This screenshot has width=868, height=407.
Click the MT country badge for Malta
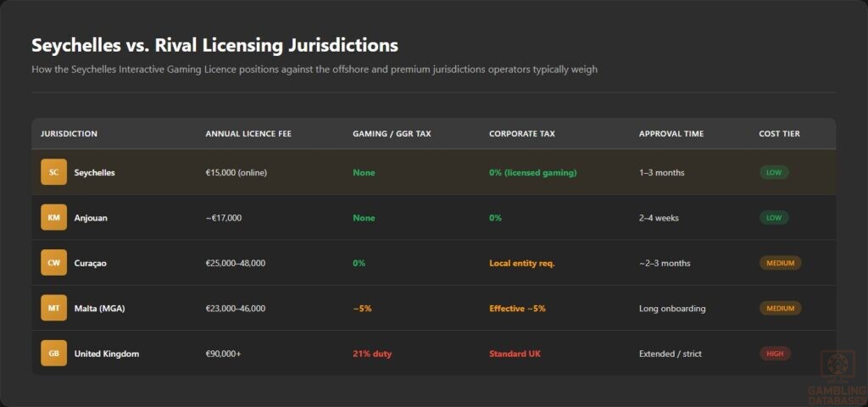pos(53,309)
